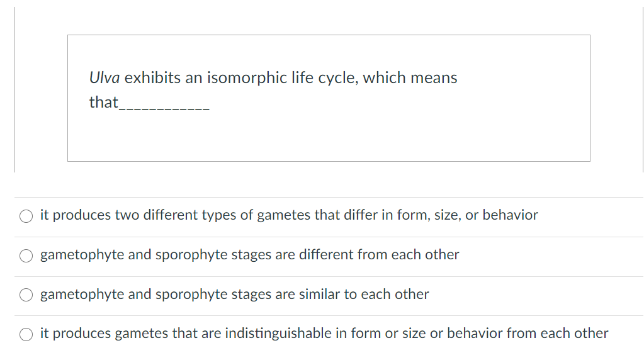Click the words 'which means' in the question
This screenshot has width=644, height=360.
pos(410,78)
